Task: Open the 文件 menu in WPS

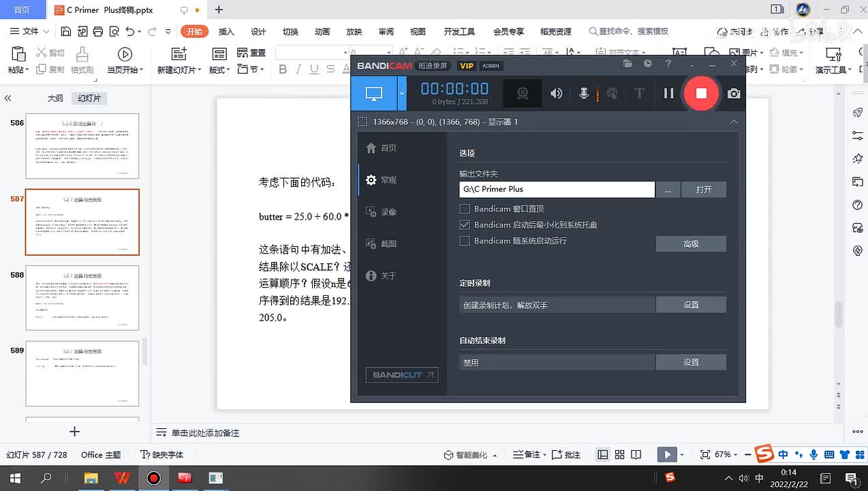Action: tap(30, 31)
